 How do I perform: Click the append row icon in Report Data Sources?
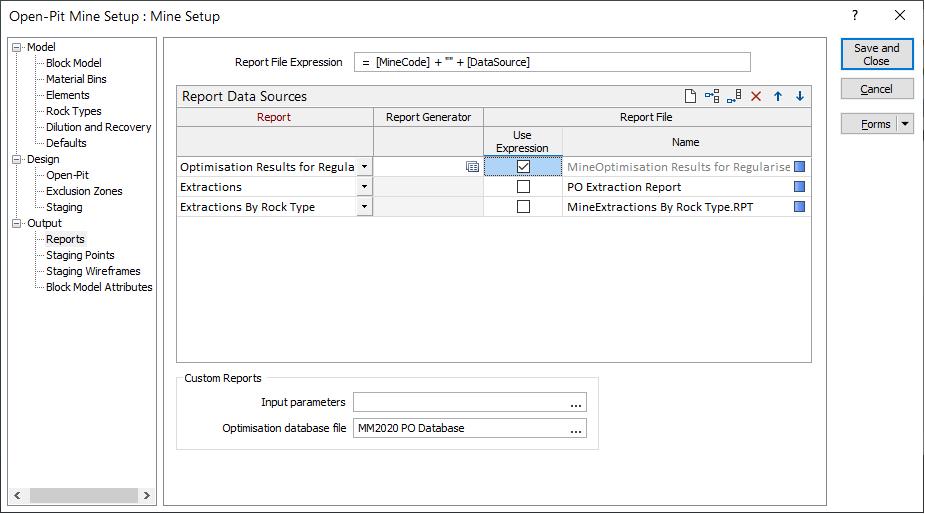[x=734, y=96]
